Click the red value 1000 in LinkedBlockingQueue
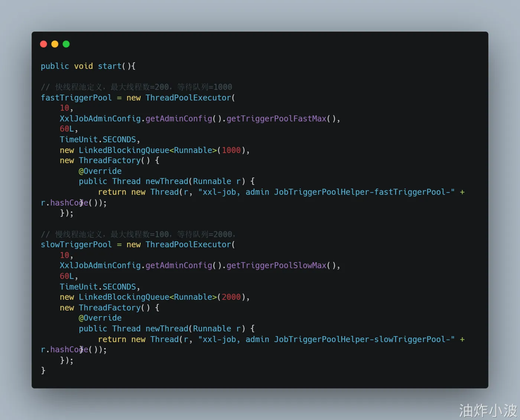This screenshot has width=520, height=420. (231, 150)
